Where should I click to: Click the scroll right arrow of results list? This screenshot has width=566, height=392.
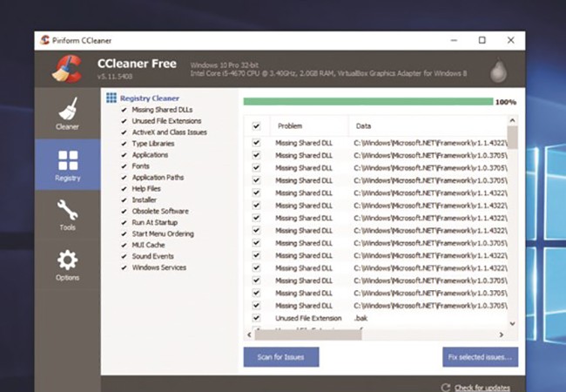pyautogui.click(x=502, y=335)
